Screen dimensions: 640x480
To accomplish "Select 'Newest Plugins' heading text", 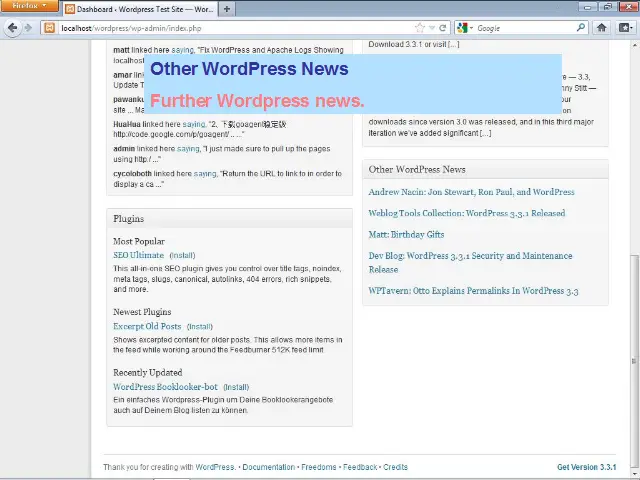I will click(142, 312).
